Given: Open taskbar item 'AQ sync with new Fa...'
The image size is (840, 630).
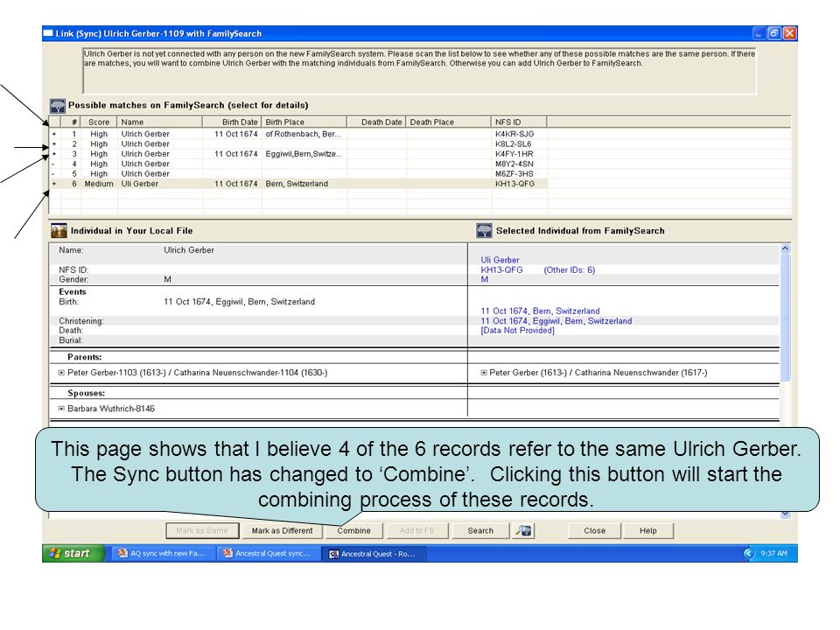Looking at the screenshot, I should point(162,553).
